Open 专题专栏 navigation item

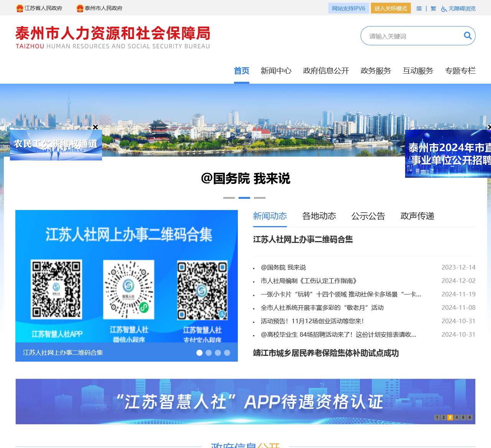click(x=460, y=71)
